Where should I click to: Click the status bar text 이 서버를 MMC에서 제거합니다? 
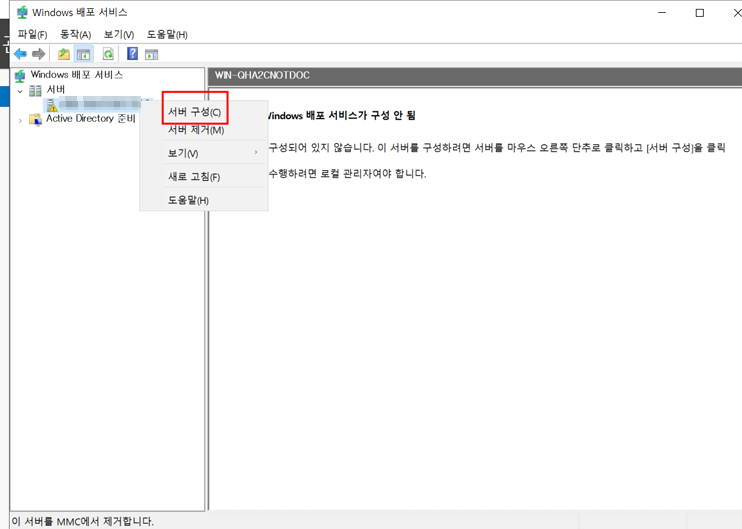82,521
